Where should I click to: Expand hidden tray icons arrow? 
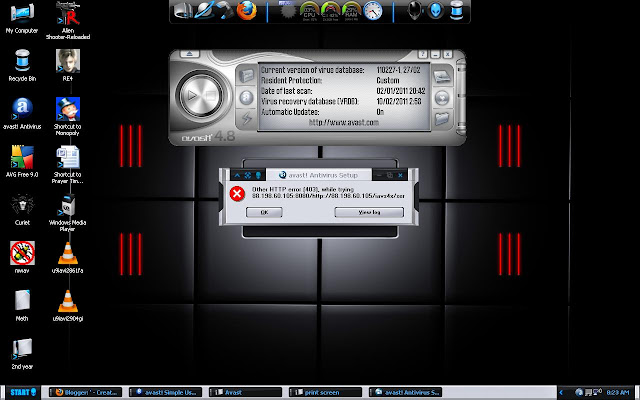pos(562,393)
